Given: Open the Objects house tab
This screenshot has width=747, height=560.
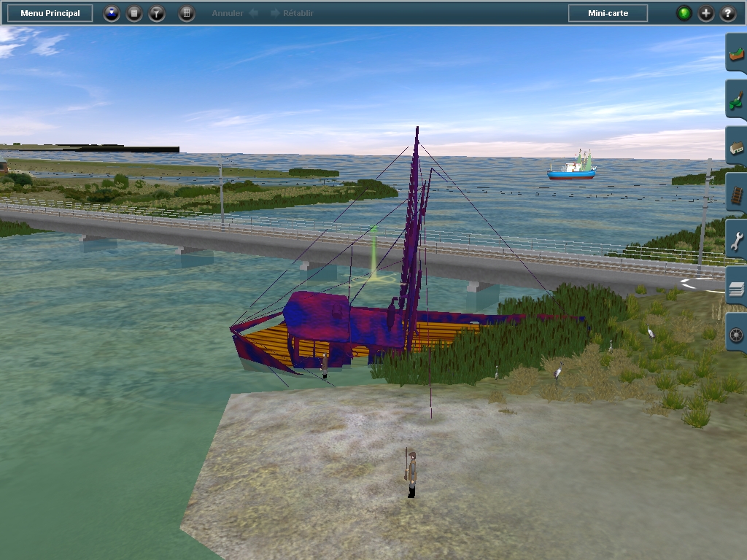Looking at the screenshot, I should coord(736,146).
